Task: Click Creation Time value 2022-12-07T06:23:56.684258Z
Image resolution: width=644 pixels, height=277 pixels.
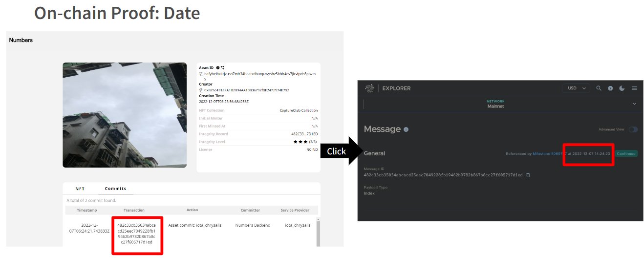Action: click(x=224, y=102)
